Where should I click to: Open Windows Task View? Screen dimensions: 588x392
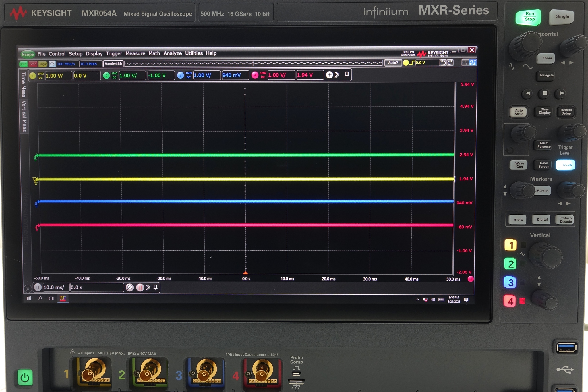pos(51,298)
